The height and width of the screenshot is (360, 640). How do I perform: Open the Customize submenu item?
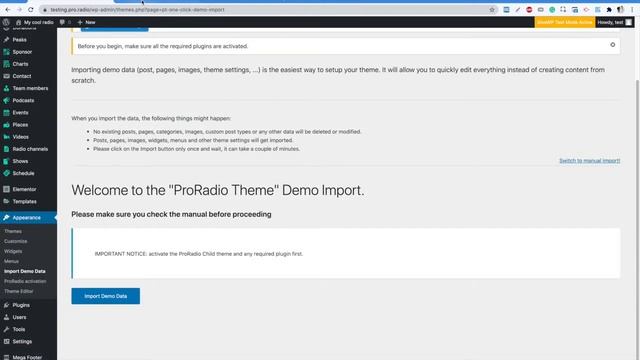[x=16, y=241]
